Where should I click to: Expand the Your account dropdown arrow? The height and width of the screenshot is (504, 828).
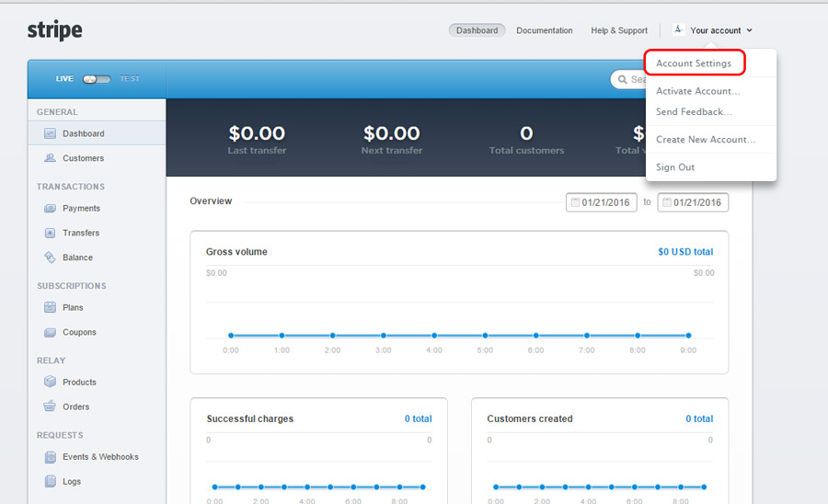coord(749,30)
